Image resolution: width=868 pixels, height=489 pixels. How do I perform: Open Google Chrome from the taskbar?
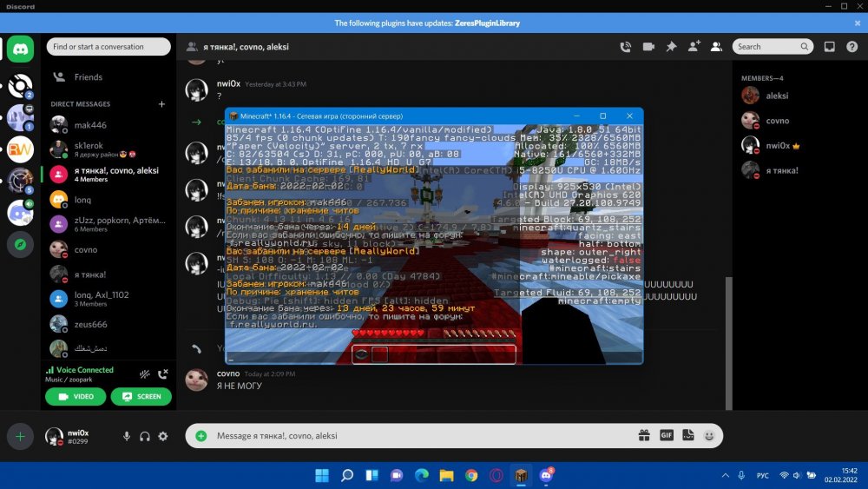(471, 475)
